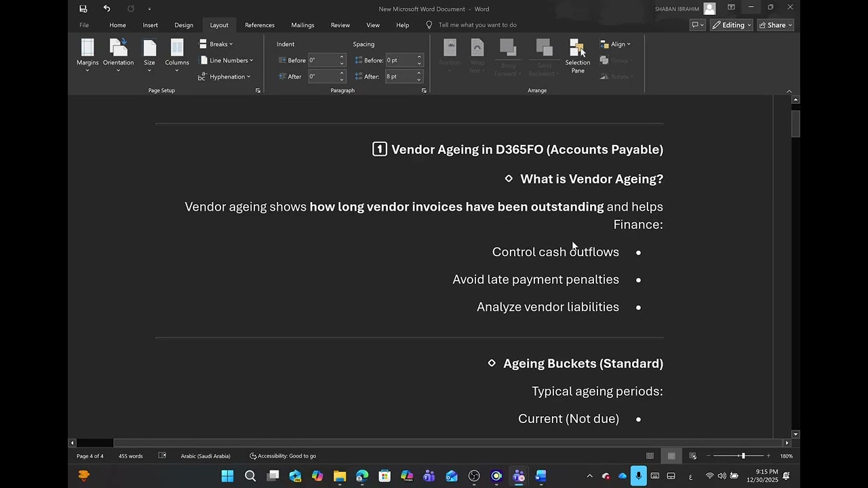Switch to Read Mode view
The width and height of the screenshot is (868, 488).
[x=650, y=456]
